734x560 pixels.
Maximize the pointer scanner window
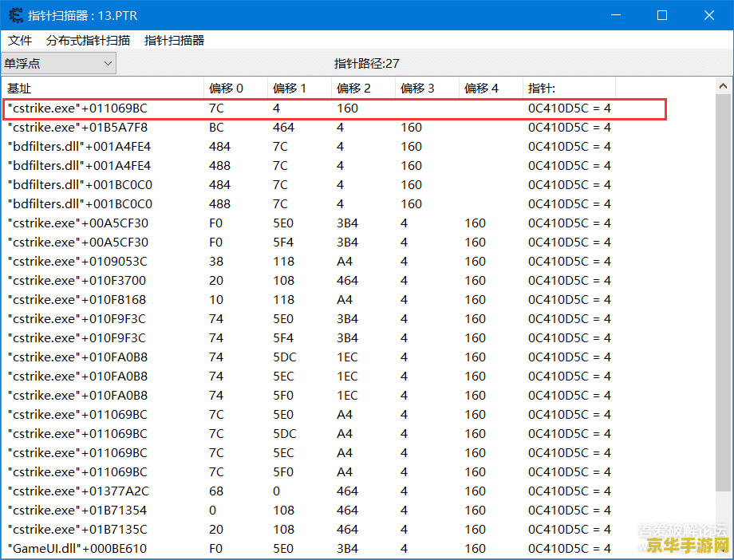661,15
